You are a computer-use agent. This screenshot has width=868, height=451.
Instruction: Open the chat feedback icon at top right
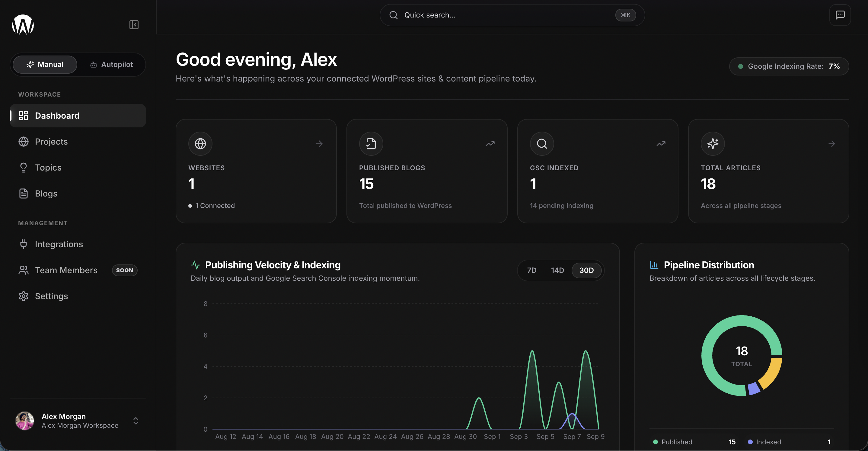pos(840,15)
